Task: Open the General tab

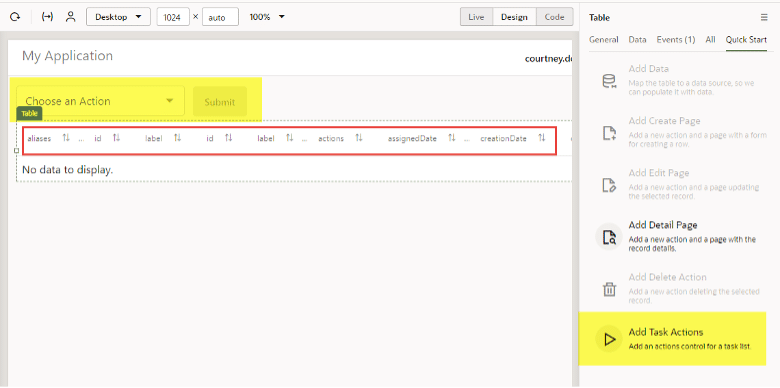Action: (x=603, y=40)
